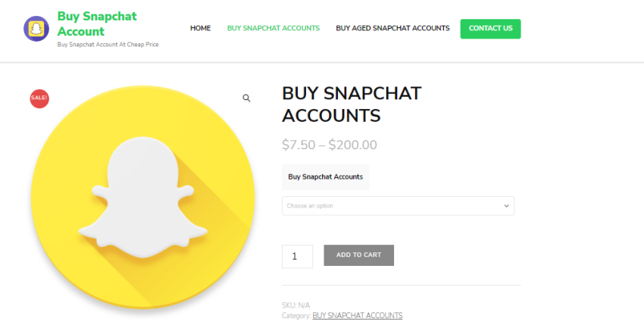Click the $7.50 – $200.00 price range

[x=330, y=145]
